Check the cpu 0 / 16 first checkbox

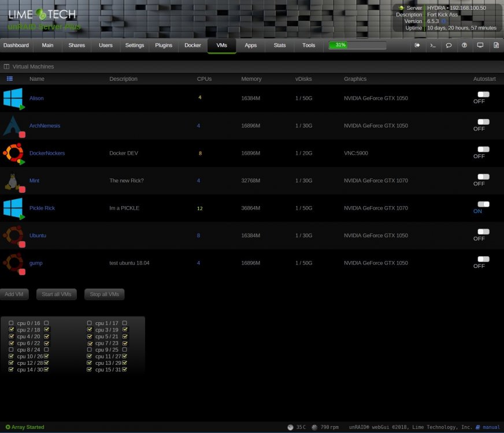11,323
